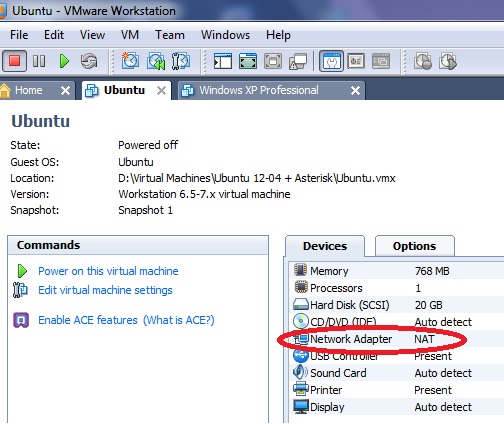The height and width of the screenshot is (424, 504).
Task: Click the green play icon beside Power on
Action: tap(22, 271)
